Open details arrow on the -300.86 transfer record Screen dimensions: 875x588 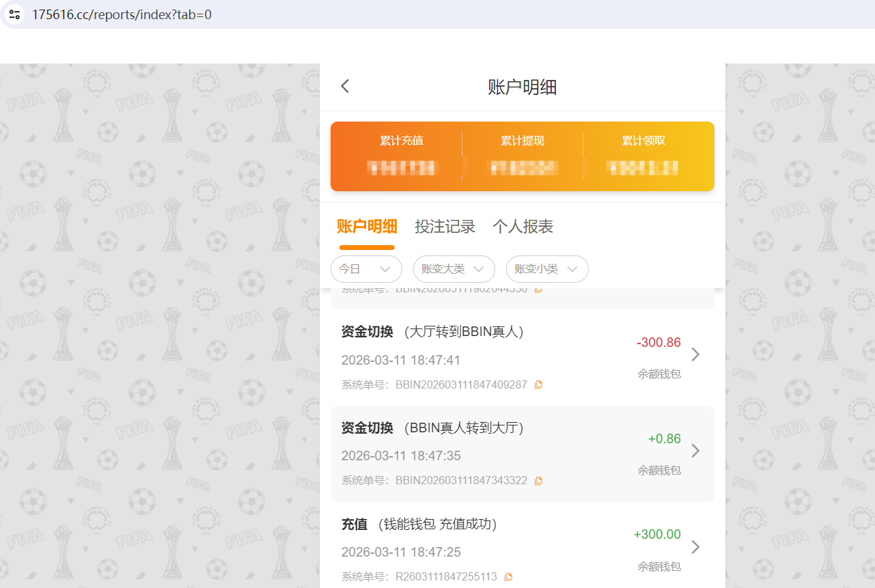coord(695,354)
